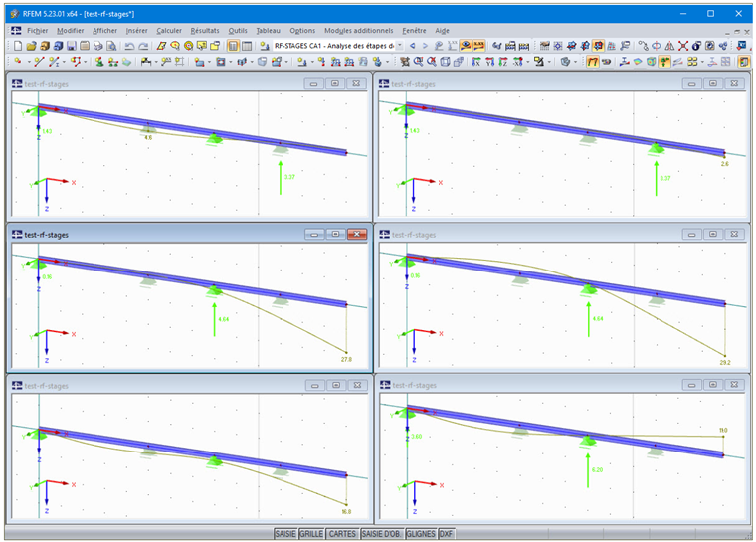The image size is (756, 542).
Task: Open print preview magnifier icon
Action: (111, 46)
